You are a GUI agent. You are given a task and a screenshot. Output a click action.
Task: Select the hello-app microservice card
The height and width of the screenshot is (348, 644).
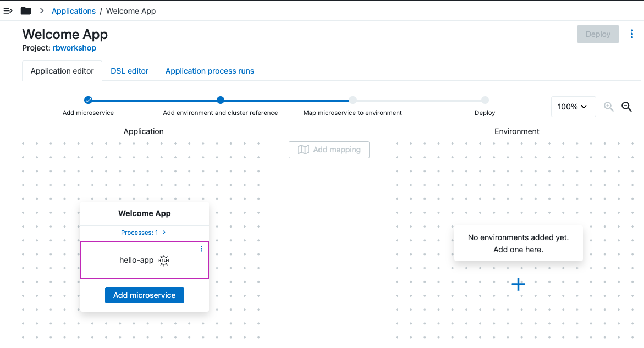click(145, 260)
